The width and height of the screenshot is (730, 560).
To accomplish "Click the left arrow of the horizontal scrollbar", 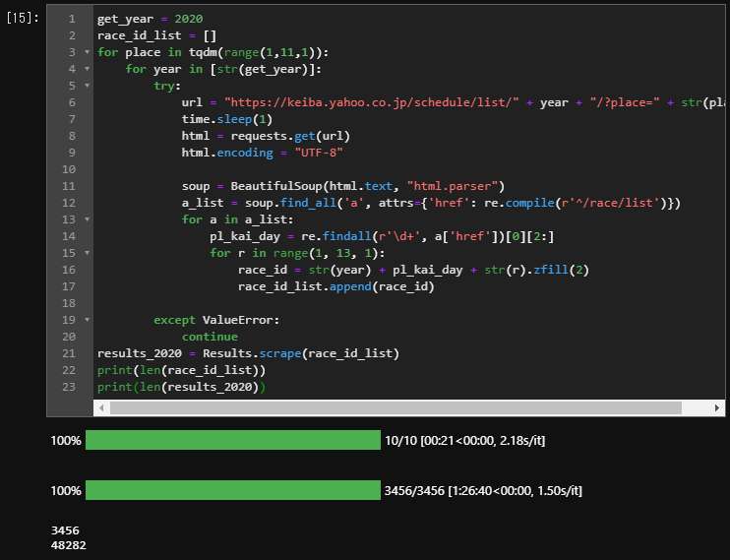I will (x=101, y=408).
